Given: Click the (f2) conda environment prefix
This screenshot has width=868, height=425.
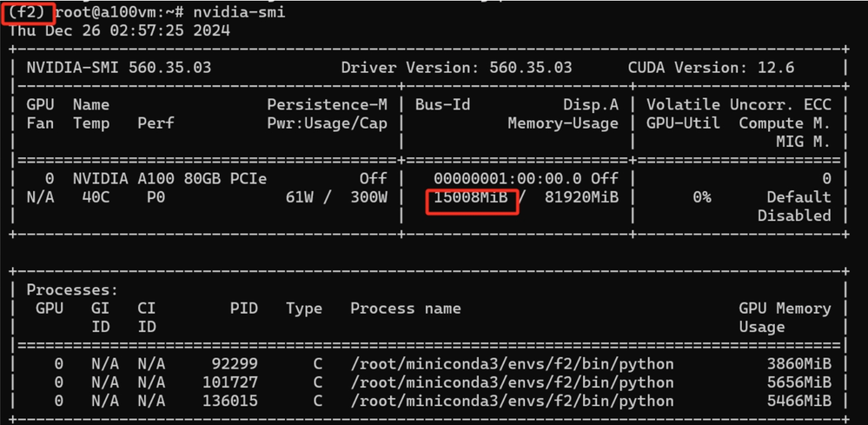Looking at the screenshot, I should click(x=28, y=12).
